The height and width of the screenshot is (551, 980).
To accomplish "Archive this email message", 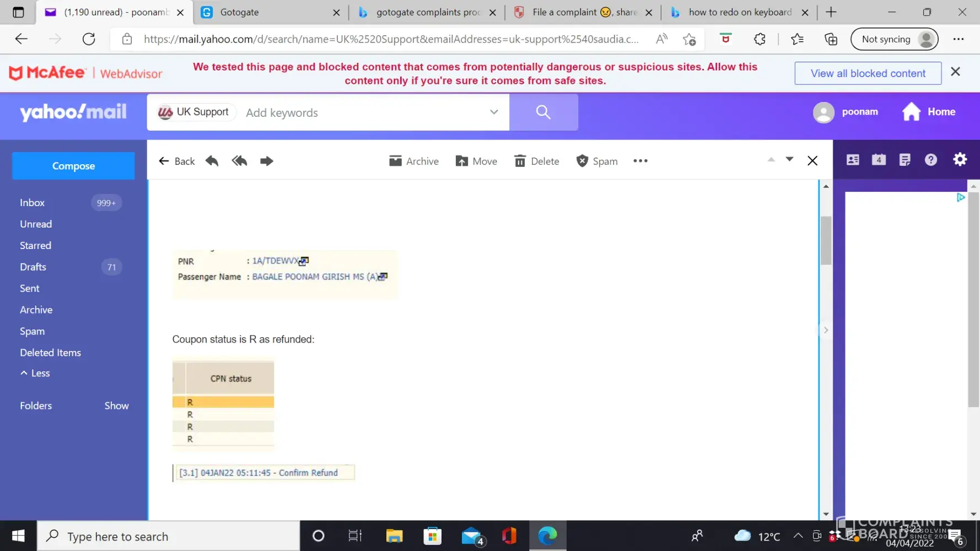I will [x=414, y=161].
